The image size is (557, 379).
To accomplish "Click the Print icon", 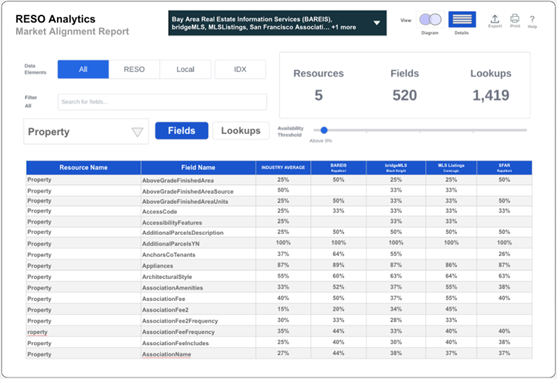I will (514, 18).
